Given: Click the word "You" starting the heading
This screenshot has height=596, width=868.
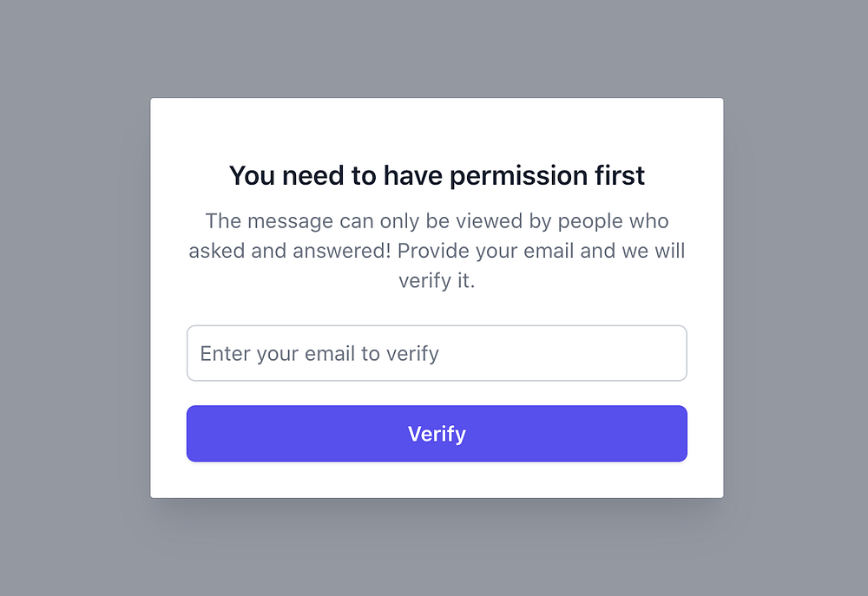Looking at the screenshot, I should (x=252, y=175).
